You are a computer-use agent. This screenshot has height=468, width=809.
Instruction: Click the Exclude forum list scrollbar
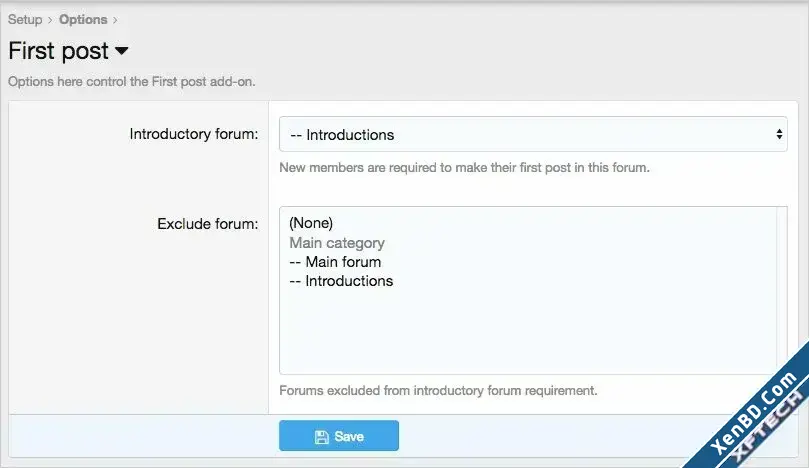click(x=782, y=291)
